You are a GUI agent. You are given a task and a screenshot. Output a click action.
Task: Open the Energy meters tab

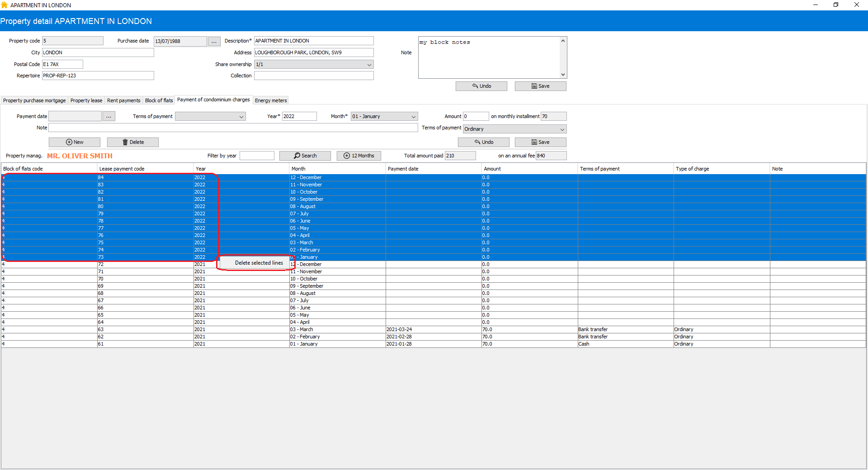pos(270,100)
